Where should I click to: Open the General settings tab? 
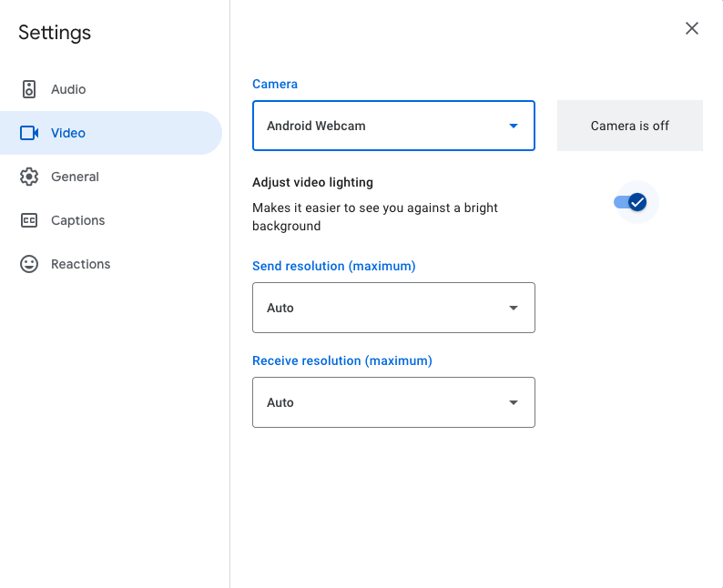click(x=75, y=177)
